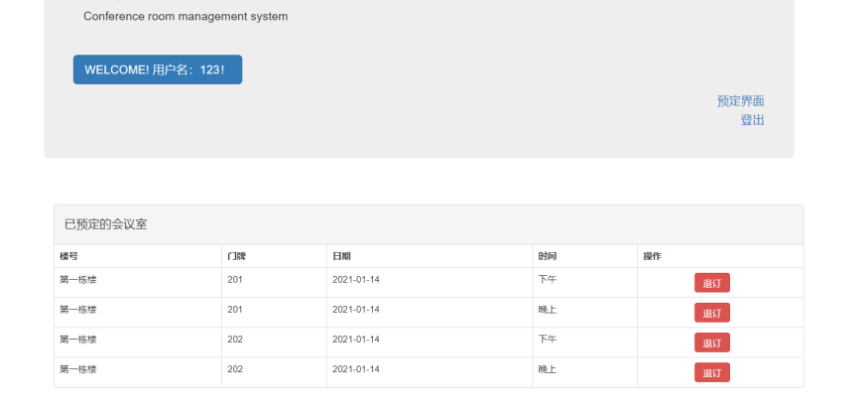Select 第一栋楼 in the 202 晚上 row

pyautogui.click(x=78, y=369)
